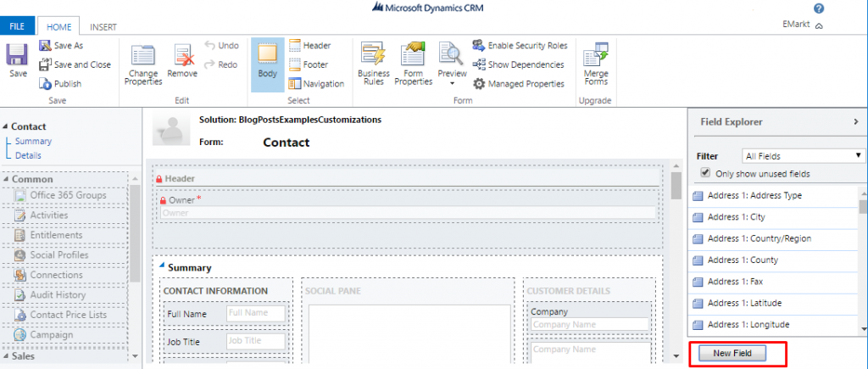Open the Help question mark icon

(820, 8)
